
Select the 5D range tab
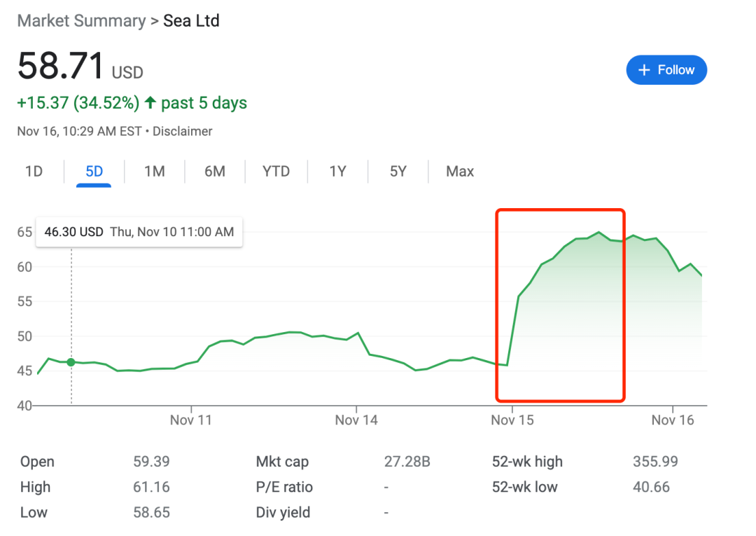point(94,171)
